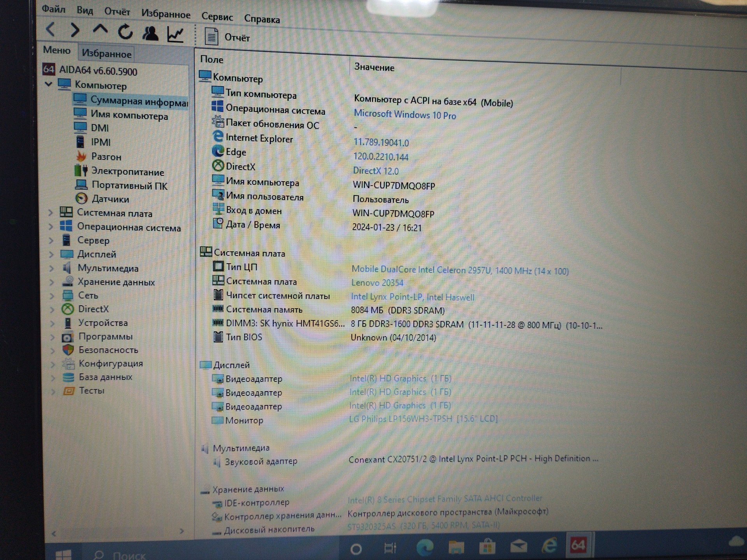Click the Разгон flame icon
747x560 pixels.
(81, 156)
